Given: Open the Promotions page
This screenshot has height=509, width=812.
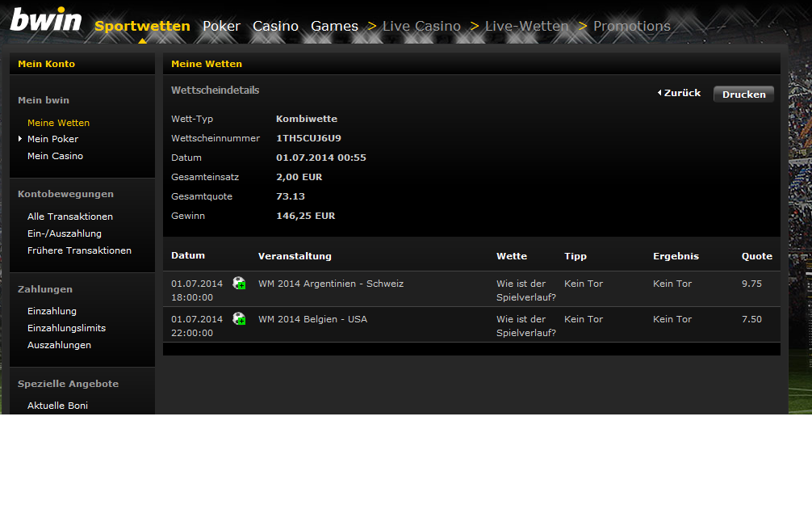Looking at the screenshot, I should pyautogui.click(x=632, y=26).
